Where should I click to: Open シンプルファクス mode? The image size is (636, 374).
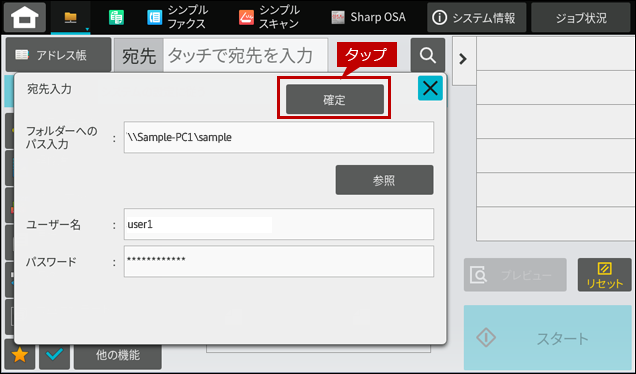(x=178, y=17)
